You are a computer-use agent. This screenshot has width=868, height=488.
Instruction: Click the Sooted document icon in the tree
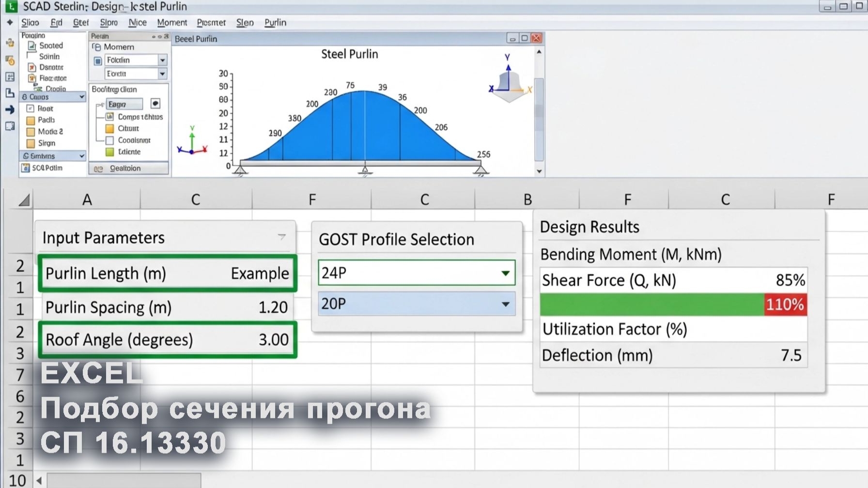click(x=32, y=46)
